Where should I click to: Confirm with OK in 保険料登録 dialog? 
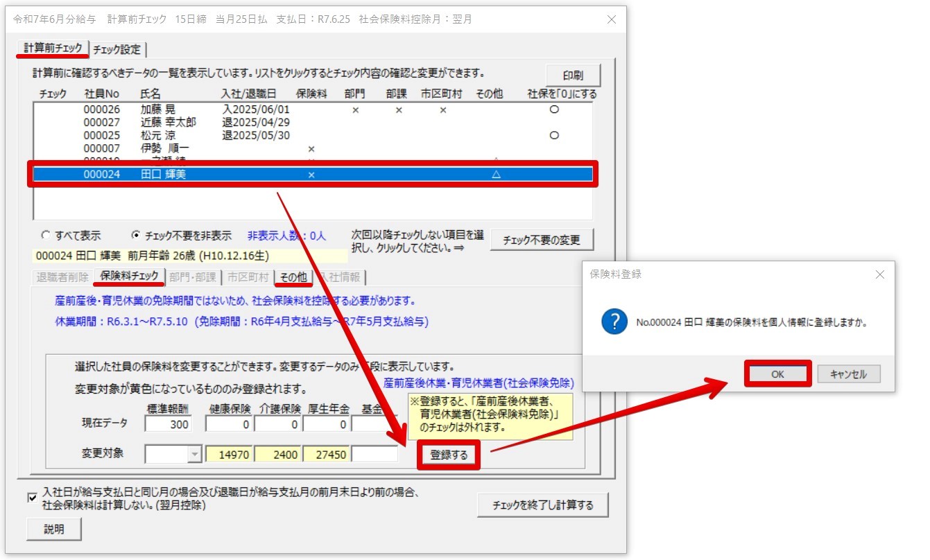point(777,374)
